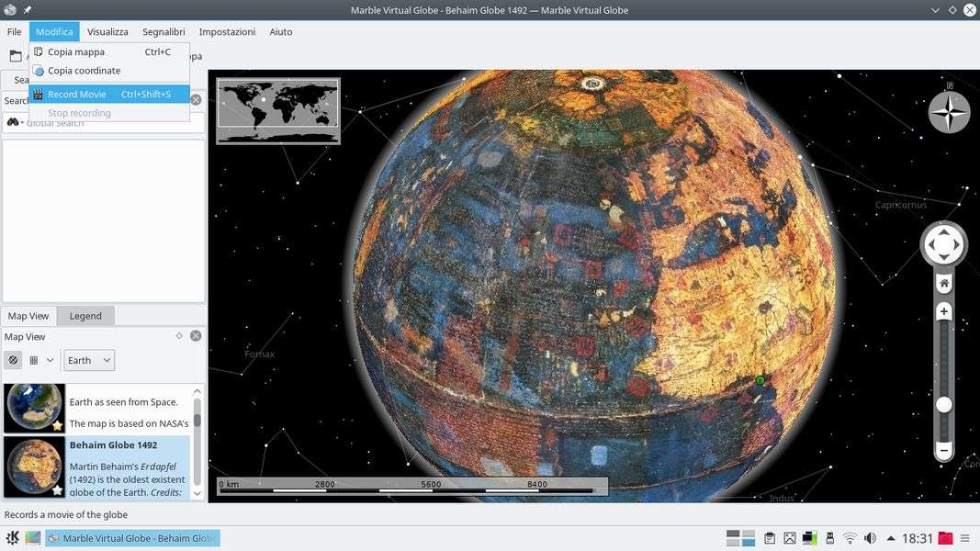Screen dimensions: 980x551
Task: Close the Map View panel
Action: pyautogui.click(x=196, y=336)
